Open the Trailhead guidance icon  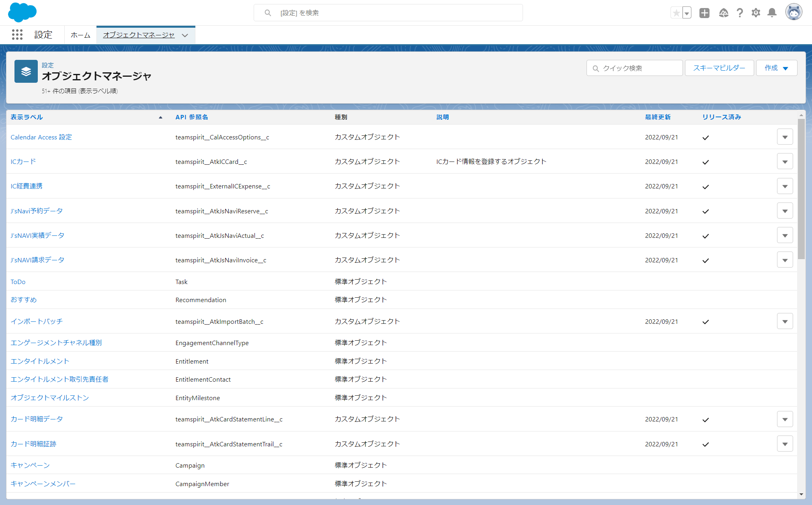(724, 13)
